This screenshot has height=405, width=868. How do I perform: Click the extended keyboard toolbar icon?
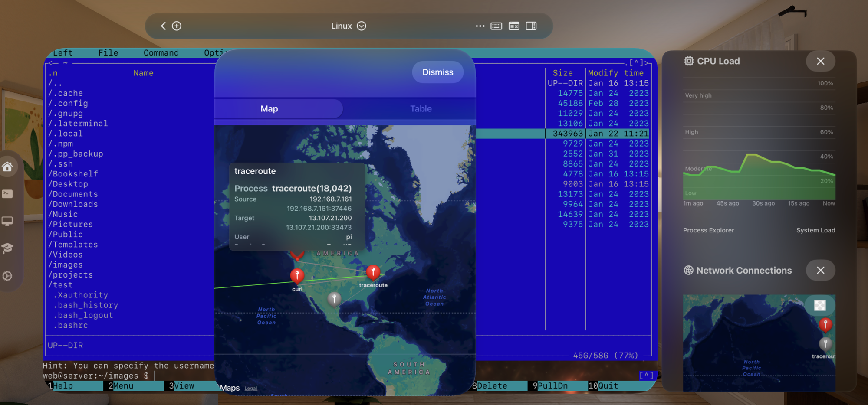514,26
